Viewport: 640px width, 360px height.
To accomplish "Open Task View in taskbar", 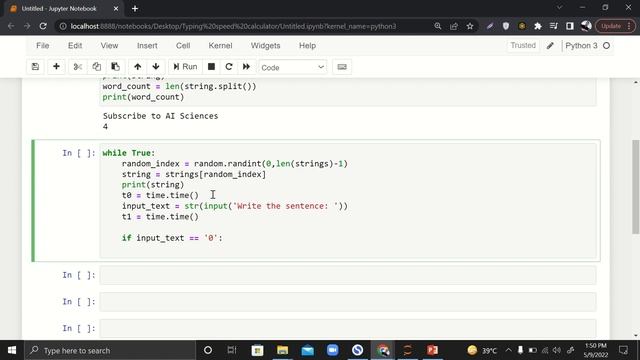I will click(232, 350).
